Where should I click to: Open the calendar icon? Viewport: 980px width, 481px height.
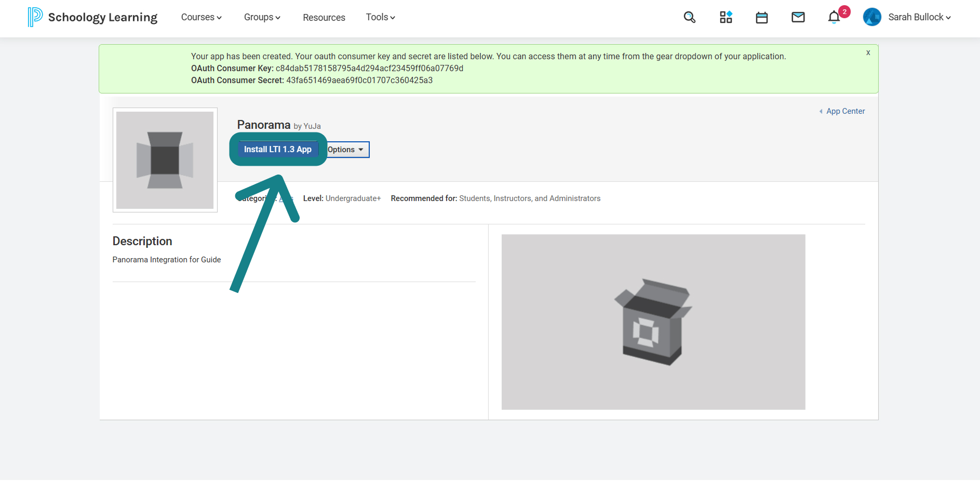[762, 18]
